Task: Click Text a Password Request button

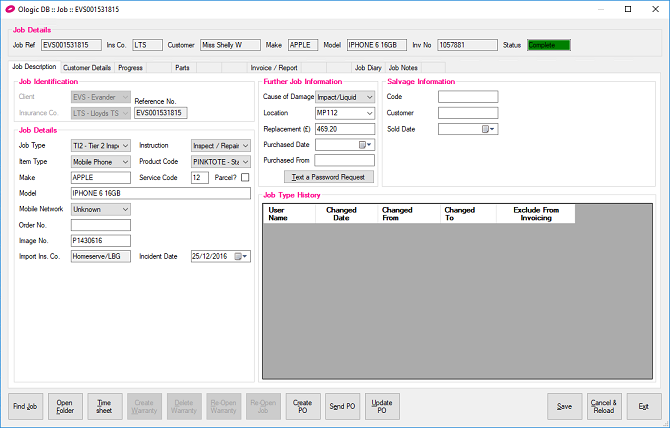Action: [x=329, y=177]
